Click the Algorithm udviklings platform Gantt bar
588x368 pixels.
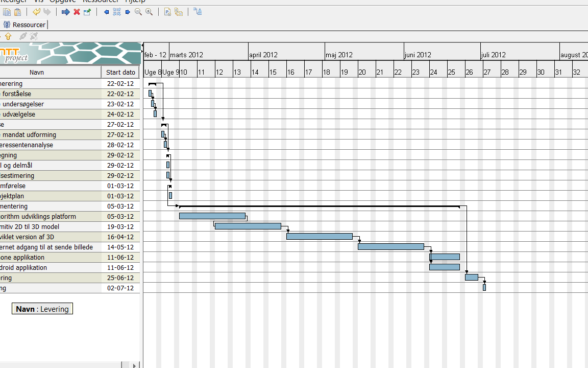pos(212,216)
